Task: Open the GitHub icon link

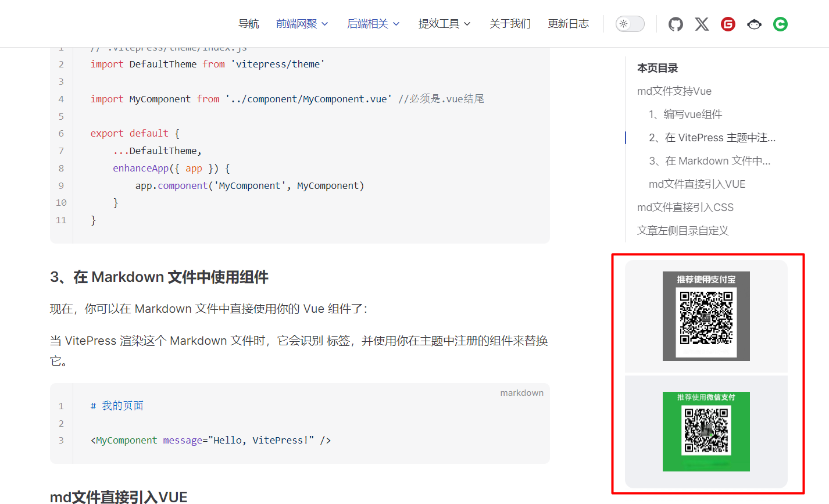Action: 676,24
